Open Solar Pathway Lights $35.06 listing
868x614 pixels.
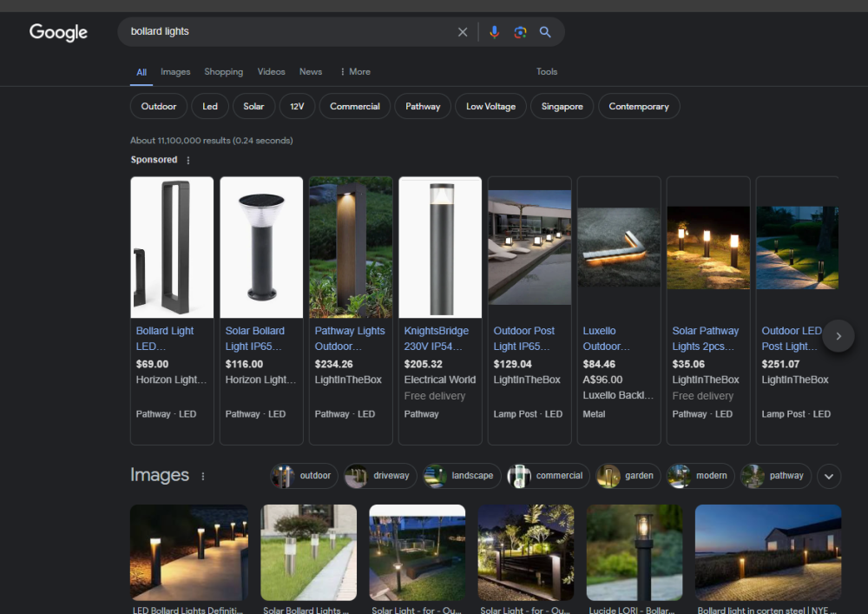tap(706, 338)
